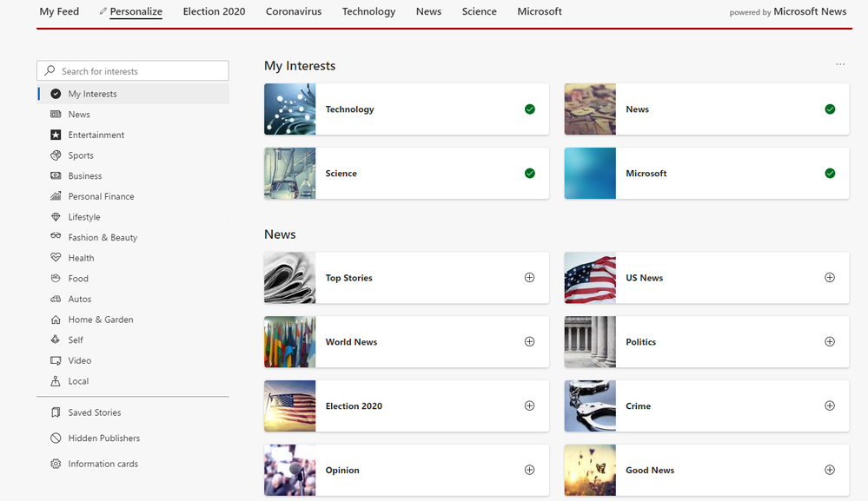Click the 'Top Stories' card title
The height and width of the screenshot is (501, 868).
click(348, 278)
